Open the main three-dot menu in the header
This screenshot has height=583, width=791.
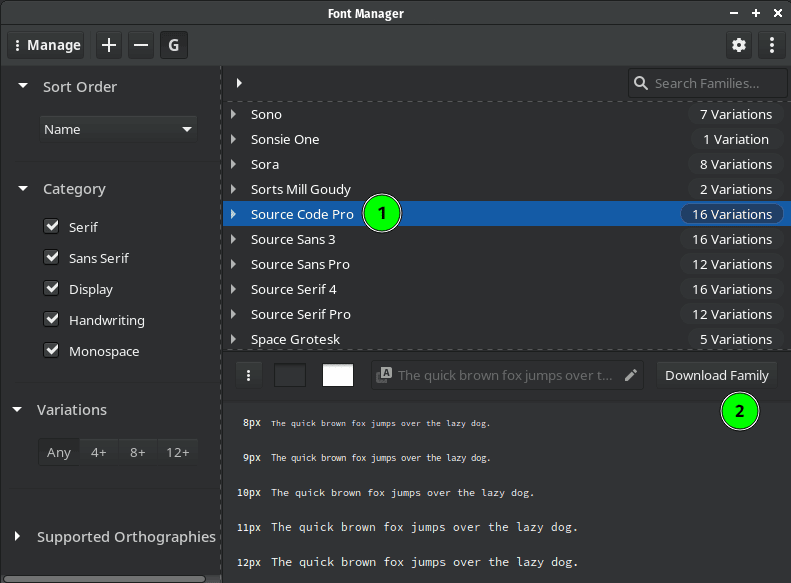pyautogui.click(x=772, y=45)
